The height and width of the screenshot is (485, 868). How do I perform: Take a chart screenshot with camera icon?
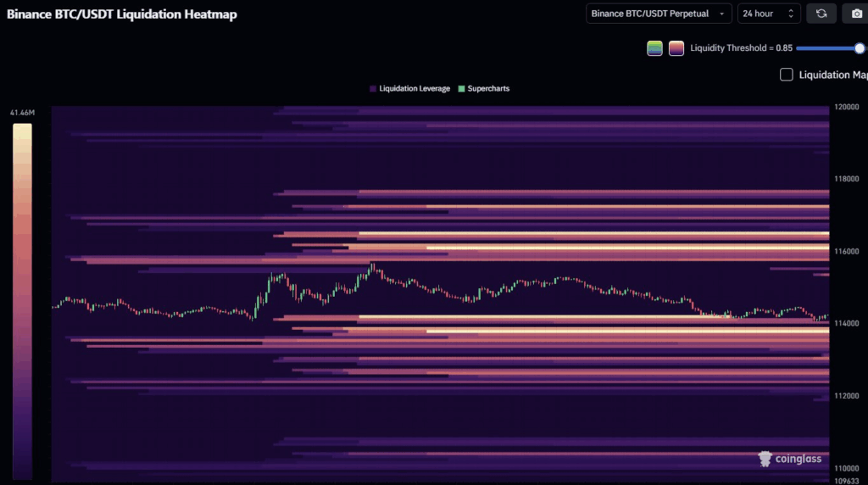[856, 14]
